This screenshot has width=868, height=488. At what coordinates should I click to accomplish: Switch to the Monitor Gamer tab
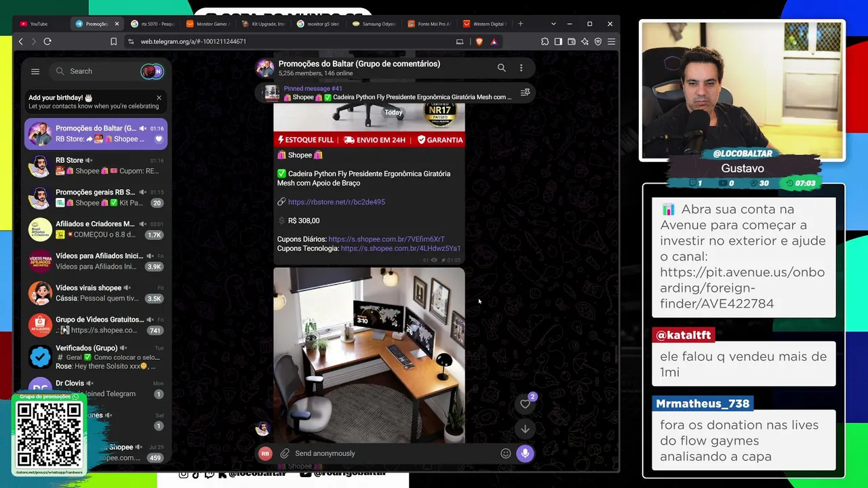tap(209, 24)
